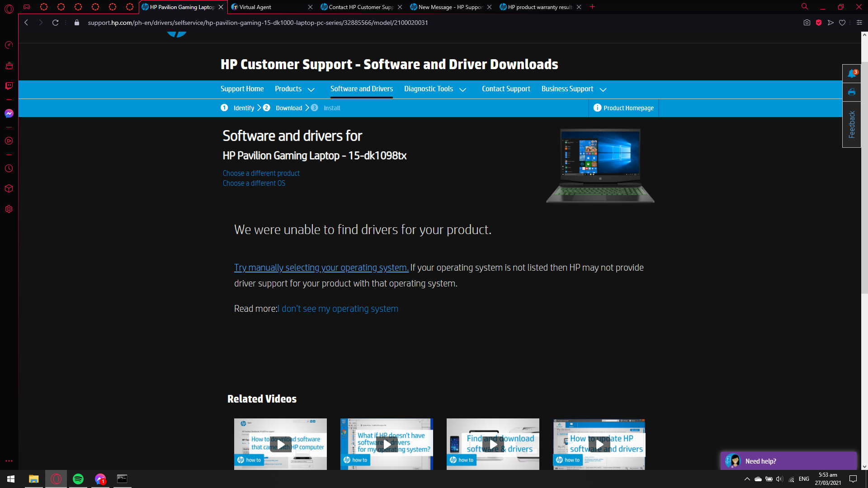Open the Extensions cube icon in sidebar
The image size is (868, 488).
(9, 188)
